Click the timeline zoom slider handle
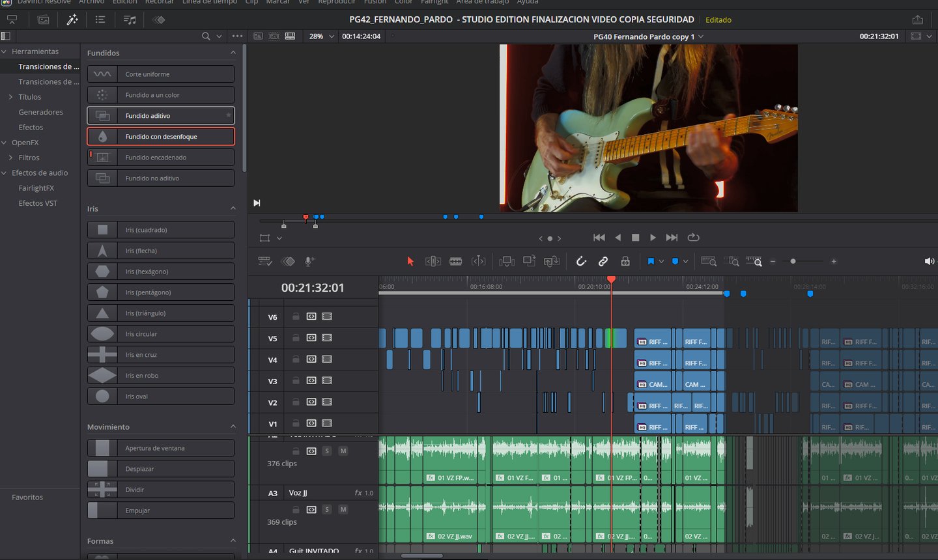The width and height of the screenshot is (938, 560). tap(793, 261)
